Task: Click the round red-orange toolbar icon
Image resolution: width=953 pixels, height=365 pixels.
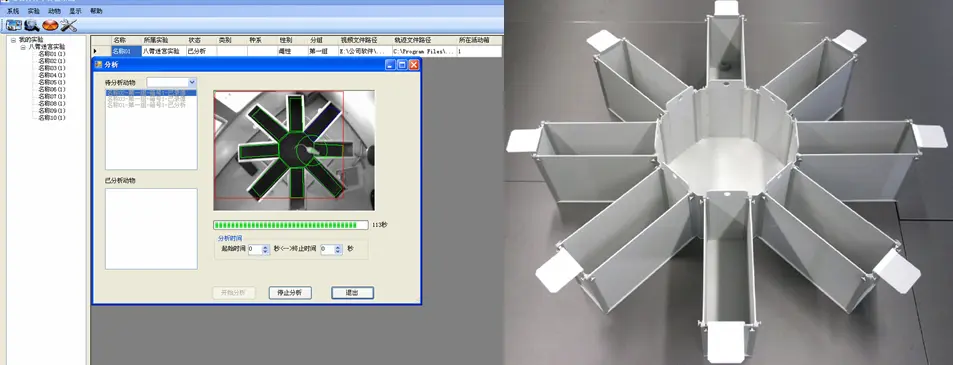Action: [50, 25]
